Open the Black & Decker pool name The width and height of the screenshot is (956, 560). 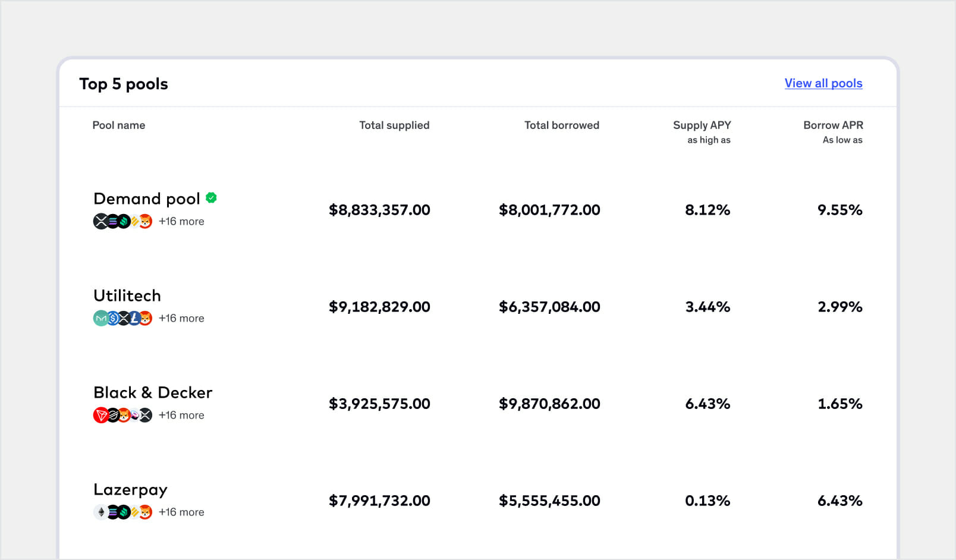point(153,392)
